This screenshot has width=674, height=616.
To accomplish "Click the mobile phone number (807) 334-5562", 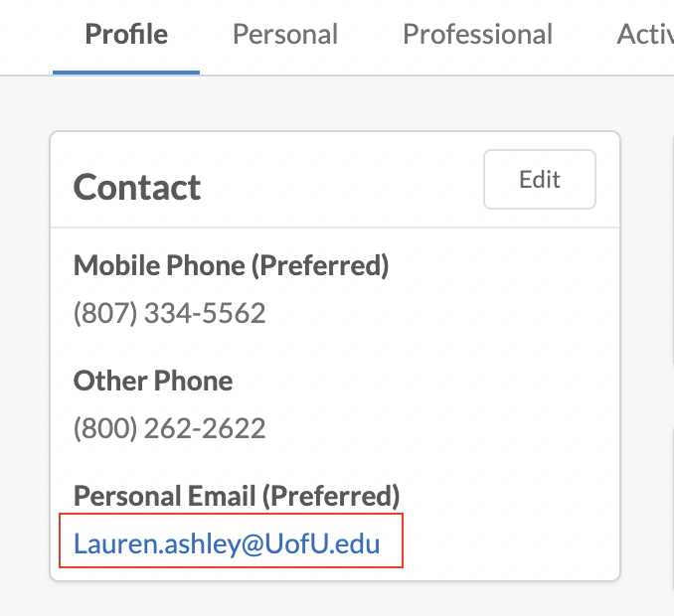I will 170,314.
